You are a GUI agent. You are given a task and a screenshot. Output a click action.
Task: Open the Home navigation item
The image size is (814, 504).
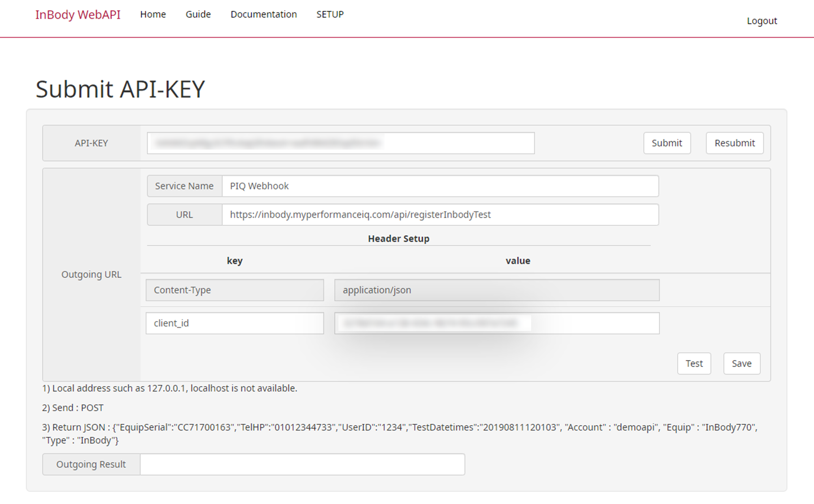pyautogui.click(x=153, y=14)
